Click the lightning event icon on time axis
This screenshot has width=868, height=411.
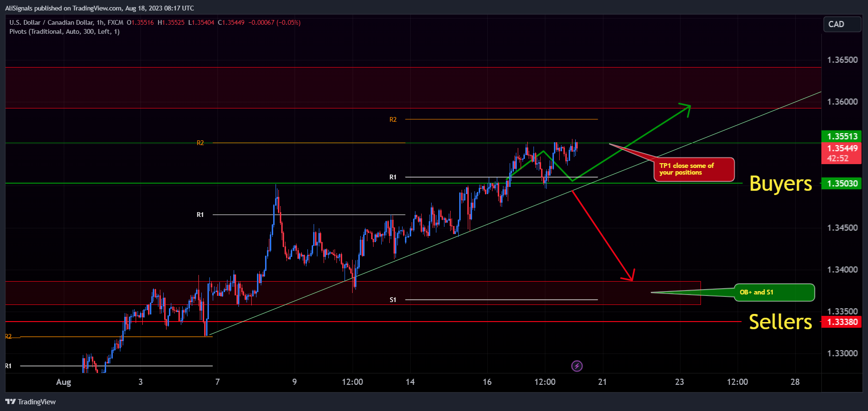577,366
